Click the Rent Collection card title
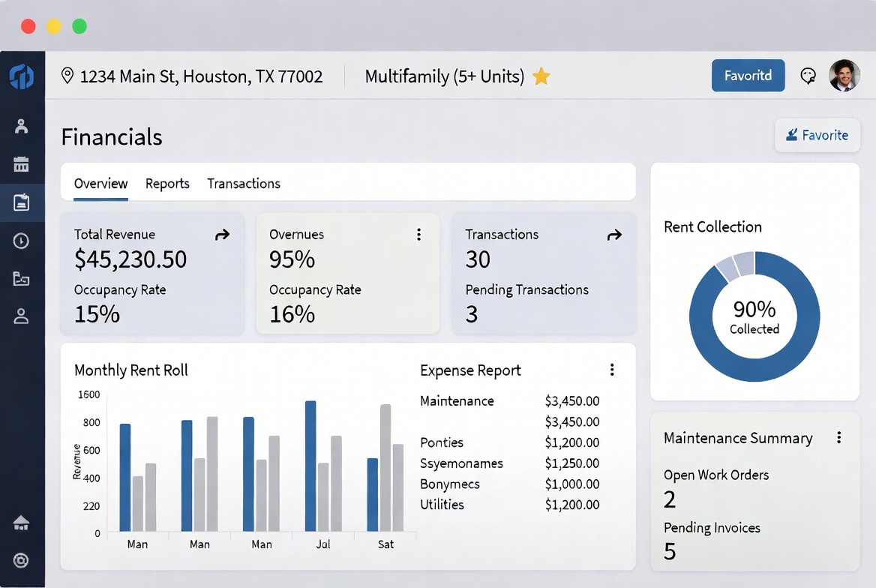 pyautogui.click(x=712, y=226)
